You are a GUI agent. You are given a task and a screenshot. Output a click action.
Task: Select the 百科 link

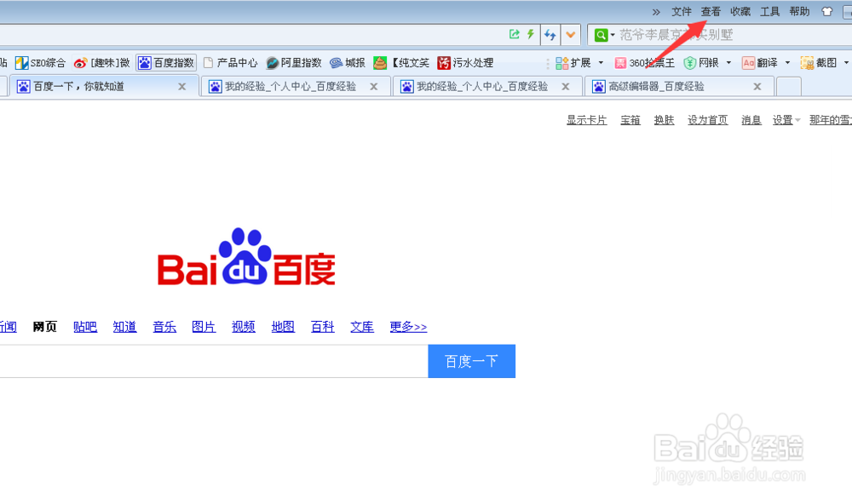(x=322, y=327)
